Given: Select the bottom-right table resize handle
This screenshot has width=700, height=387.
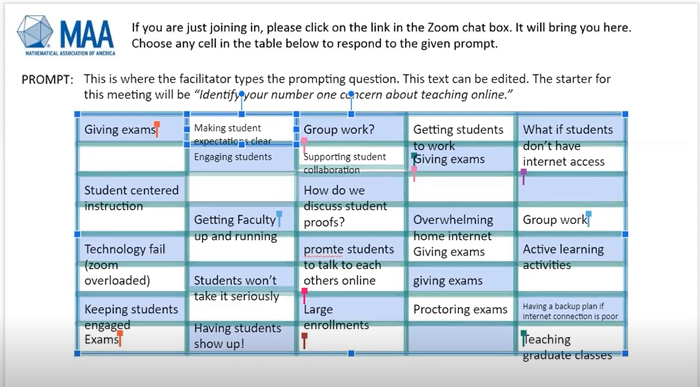Looking at the screenshot, I should point(625,354).
